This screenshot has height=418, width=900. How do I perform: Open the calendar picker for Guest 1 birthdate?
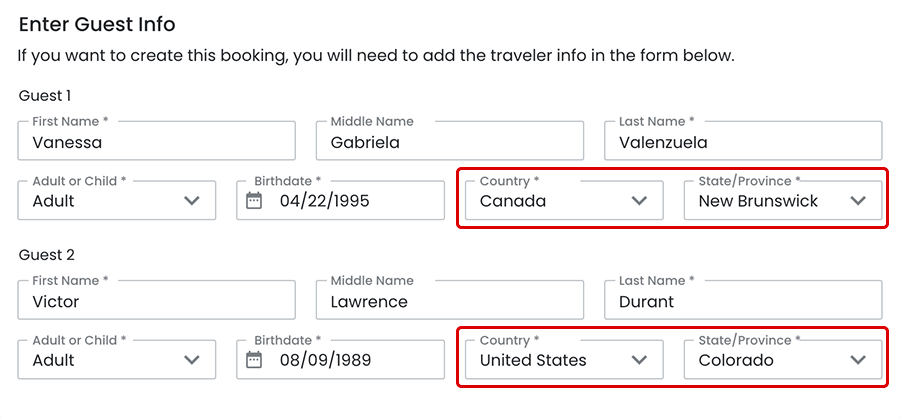(254, 201)
